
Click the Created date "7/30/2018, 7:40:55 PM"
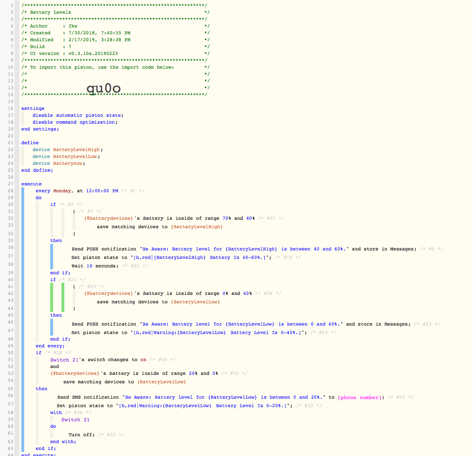pos(99,33)
